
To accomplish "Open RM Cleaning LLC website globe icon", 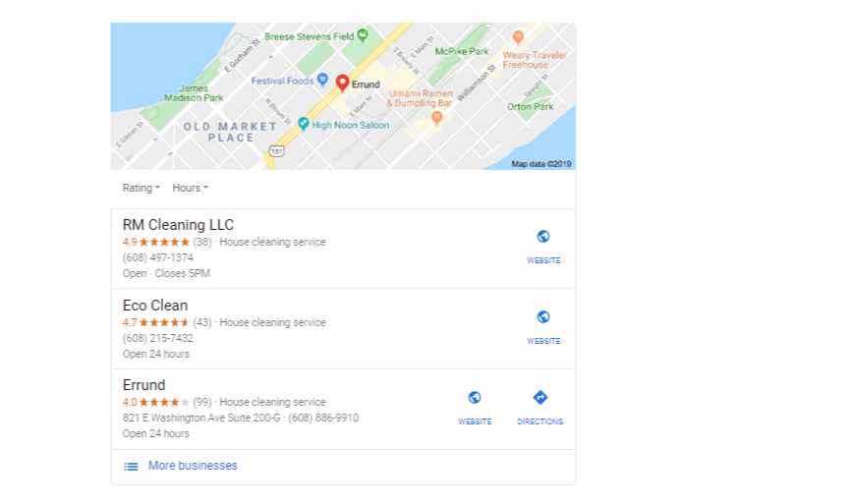I will pyautogui.click(x=543, y=237).
